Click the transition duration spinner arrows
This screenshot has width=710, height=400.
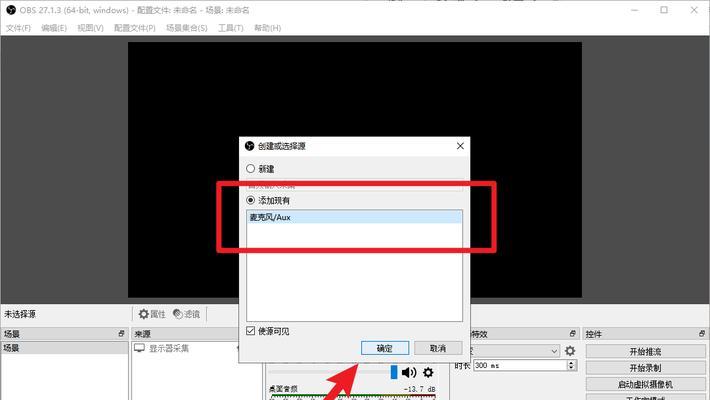coord(571,365)
